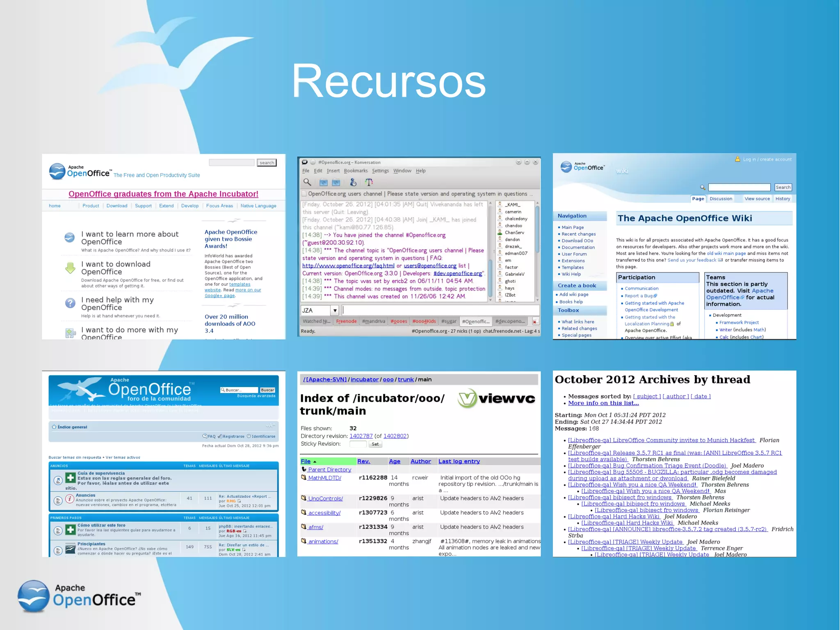Click the globe icon beside 'I want to learn more'
The width and height of the screenshot is (840, 630).
(70, 237)
